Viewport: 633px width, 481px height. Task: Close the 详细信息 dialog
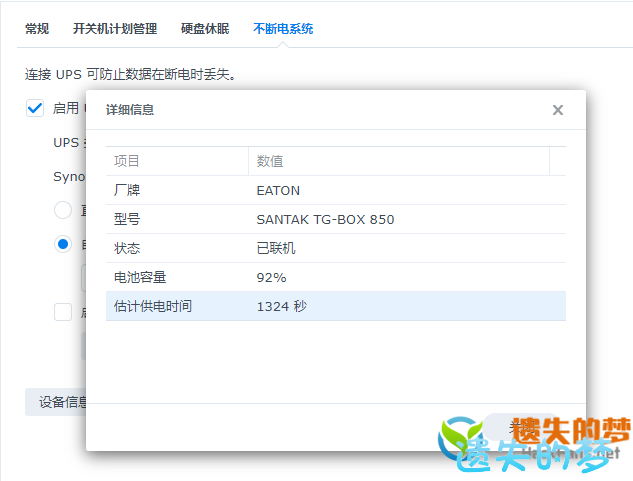558,110
